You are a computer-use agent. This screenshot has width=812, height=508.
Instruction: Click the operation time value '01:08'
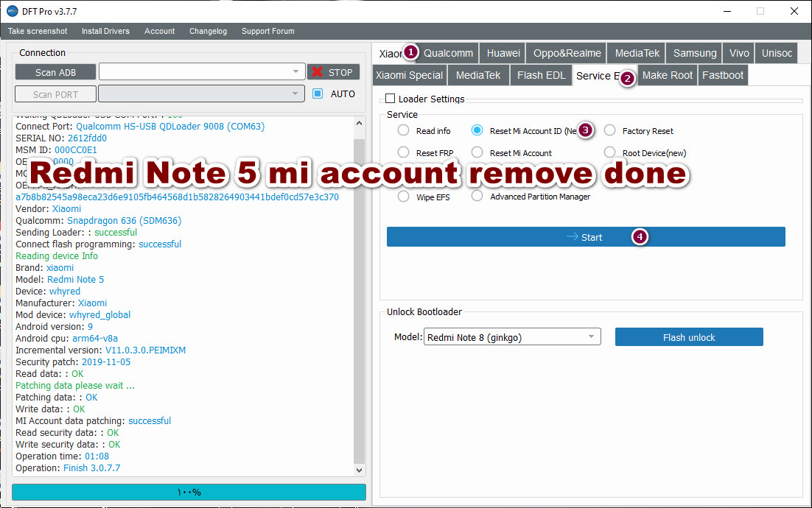(97, 456)
